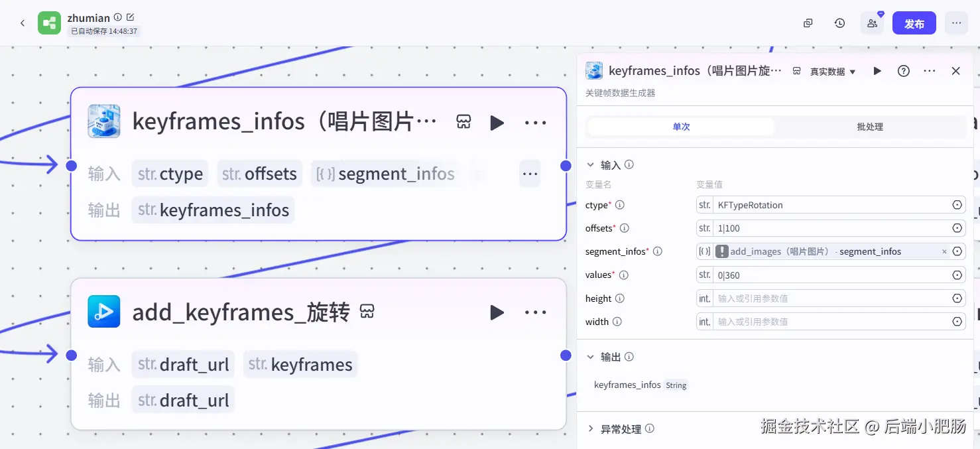The height and width of the screenshot is (449, 980).
Task: Click the green zhumian workflow icon
Action: tap(49, 23)
